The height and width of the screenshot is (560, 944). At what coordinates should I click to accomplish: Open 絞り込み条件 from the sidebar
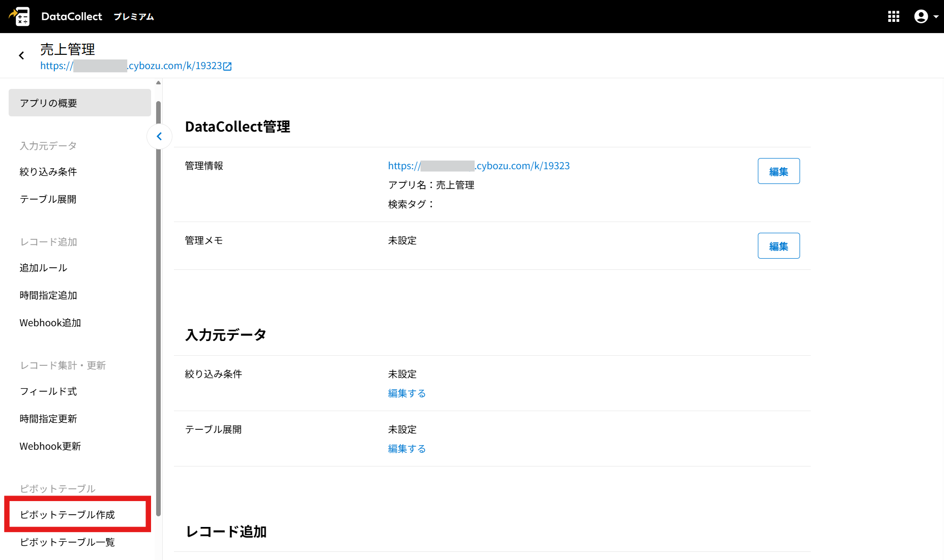pyautogui.click(x=48, y=172)
